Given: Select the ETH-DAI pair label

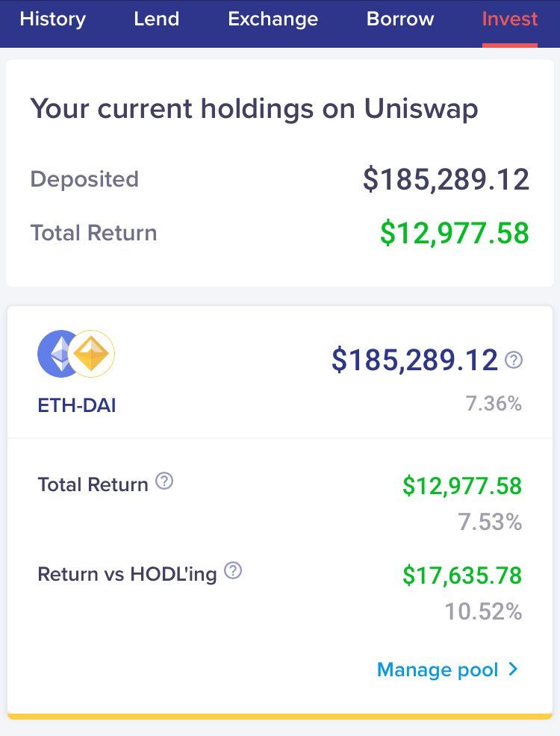Looking at the screenshot, I should tap(76, 406).
